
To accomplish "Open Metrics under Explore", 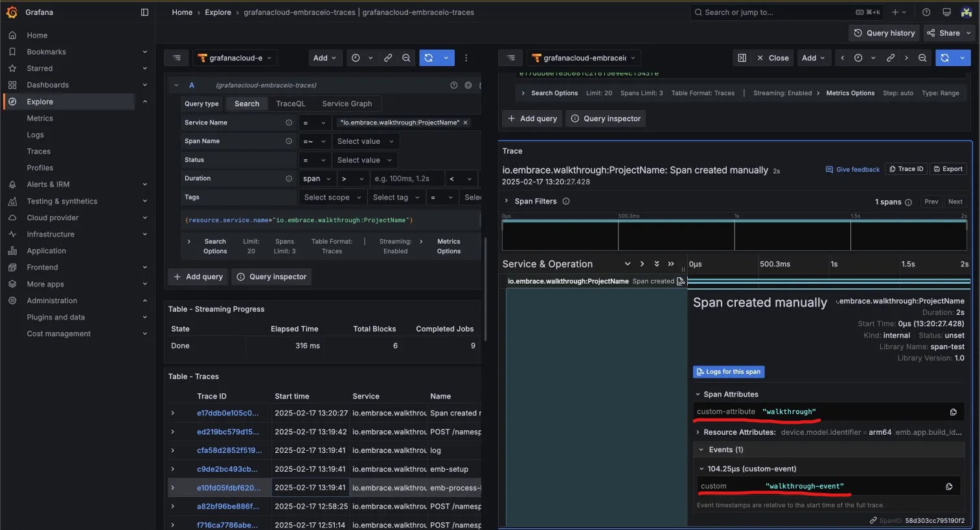I will [x=40, y=119].
